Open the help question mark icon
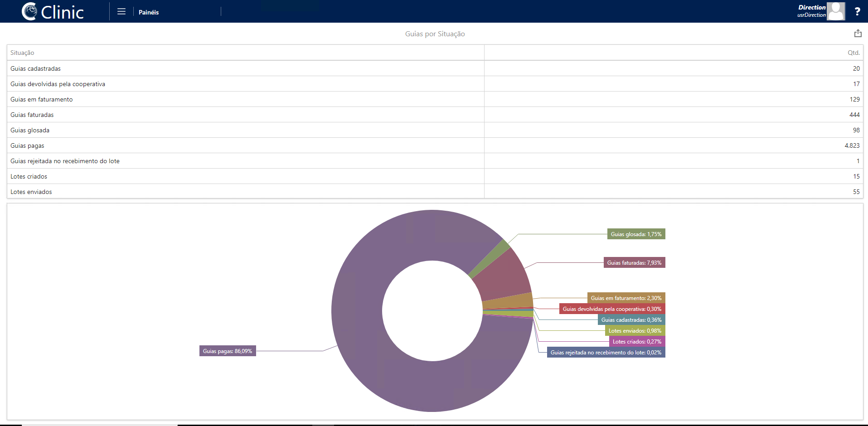The width and height of the screenshot is (868, 426). click(x=857, y=12)
